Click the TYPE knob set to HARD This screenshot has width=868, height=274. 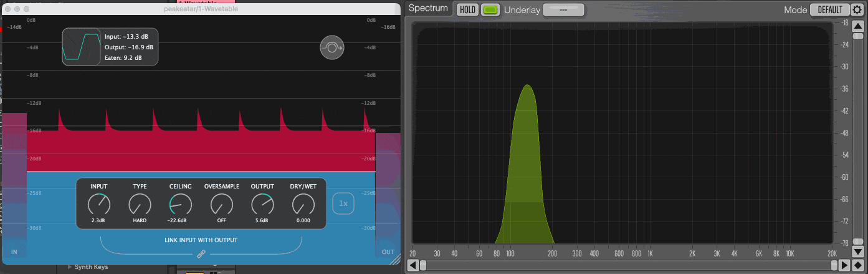[140, 204]
